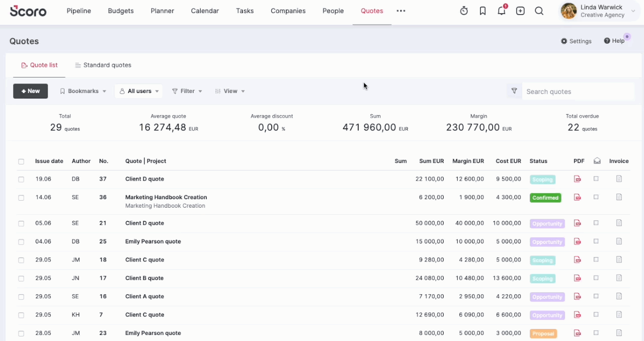The width and height of the screenshot is (644, 341).
Task: Open Client A quote link
Action: click(145, 296)
